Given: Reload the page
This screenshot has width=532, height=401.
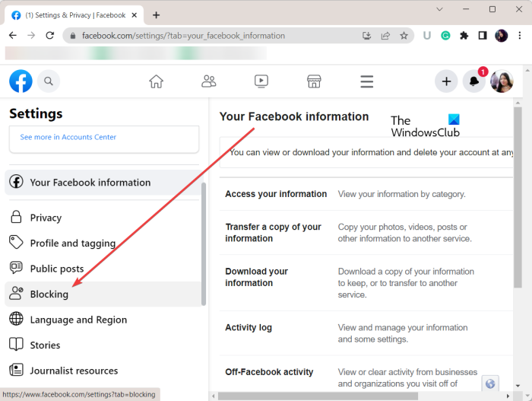Looking at the screenshot, I should pyautogui.click(x=50, y=35).
